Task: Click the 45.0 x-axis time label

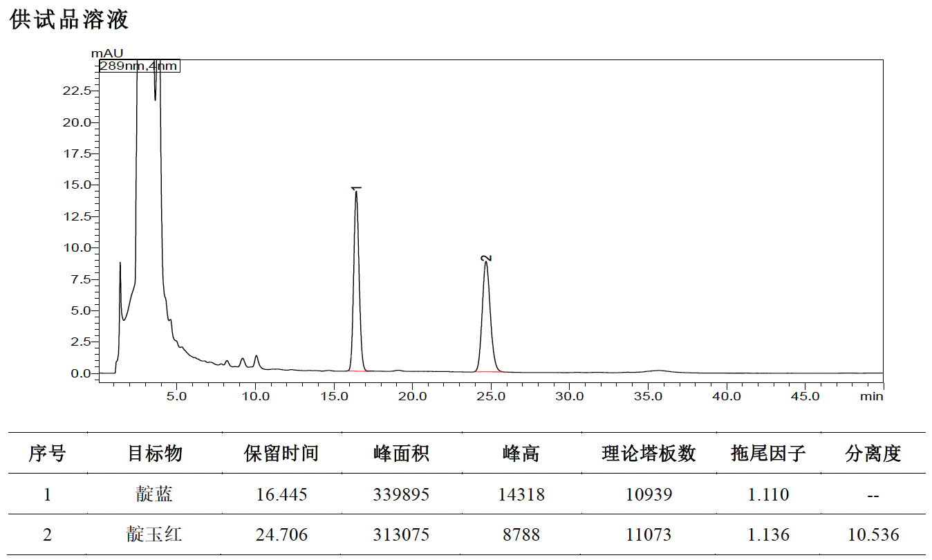Action: [x=805, y=396]
